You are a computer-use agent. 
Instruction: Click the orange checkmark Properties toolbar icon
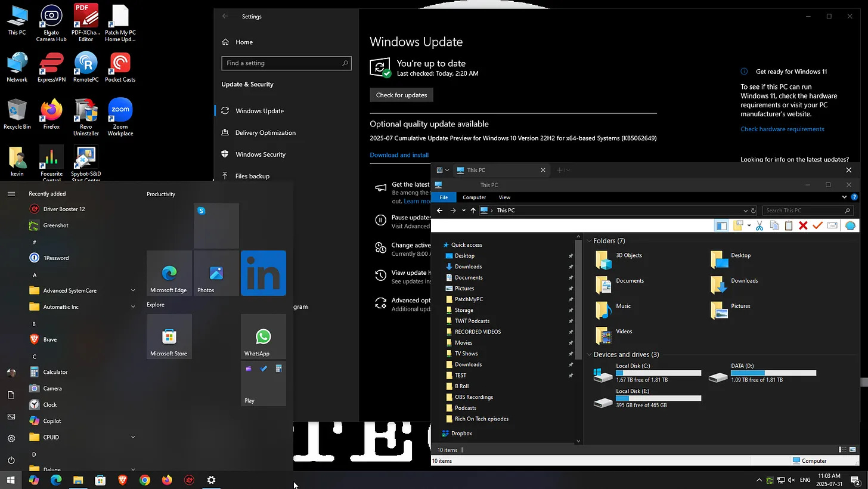pos(817,225)
